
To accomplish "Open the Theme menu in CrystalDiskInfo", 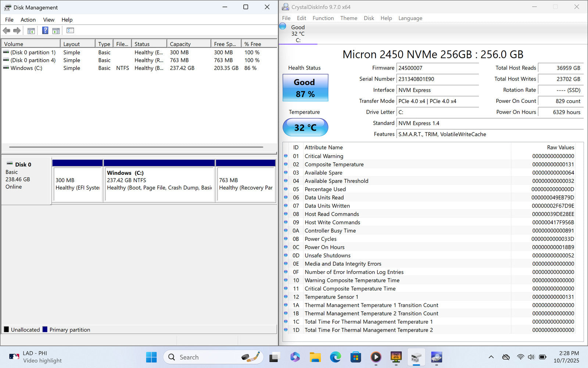I will (x=348, y=18).
